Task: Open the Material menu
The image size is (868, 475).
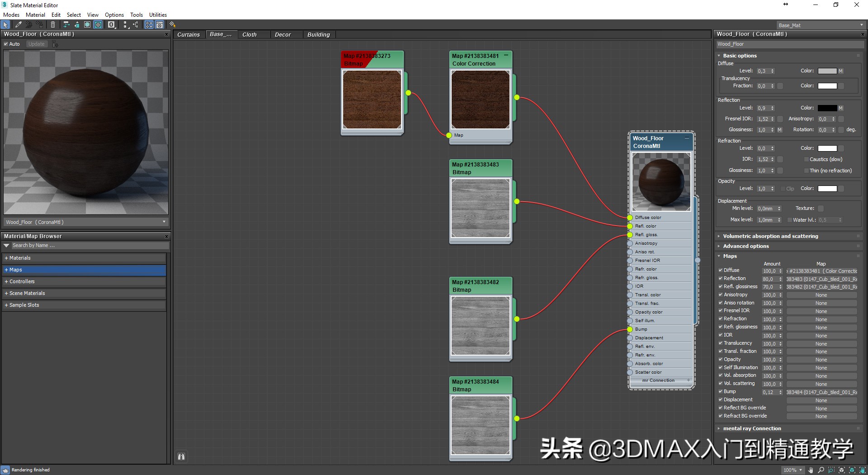Action: tap(35, 14)
